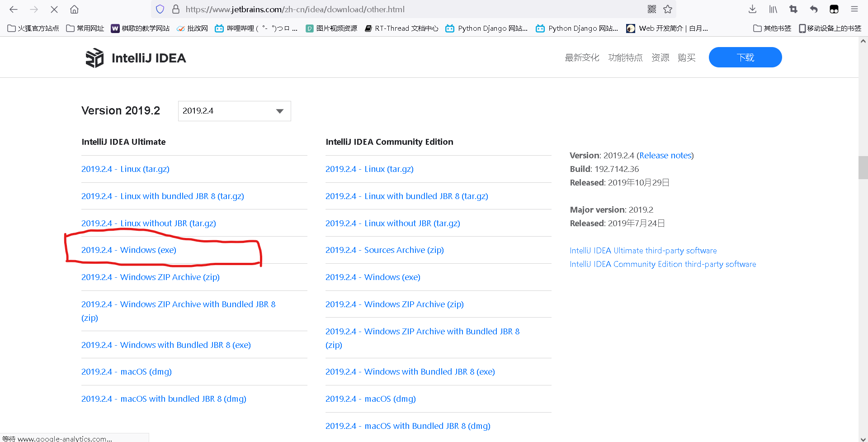Download Community Linux with bundled JBR 8
This screenshot has height=442, width=868.
click(407, 196)
